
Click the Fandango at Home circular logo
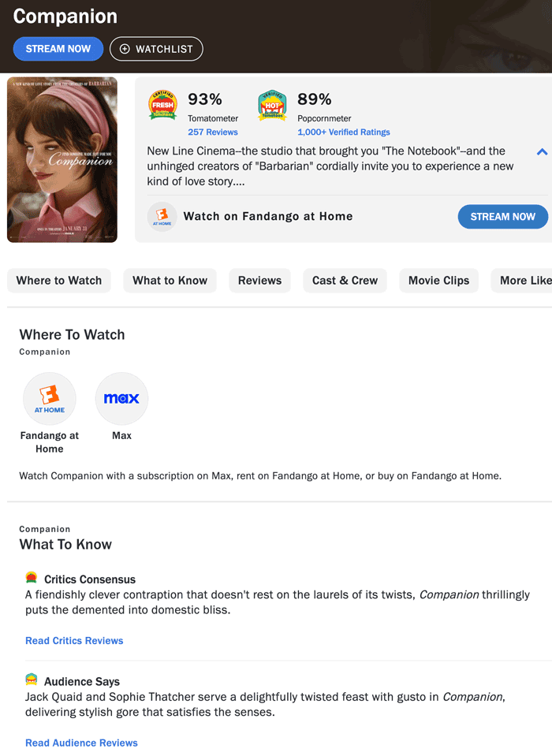50,399
